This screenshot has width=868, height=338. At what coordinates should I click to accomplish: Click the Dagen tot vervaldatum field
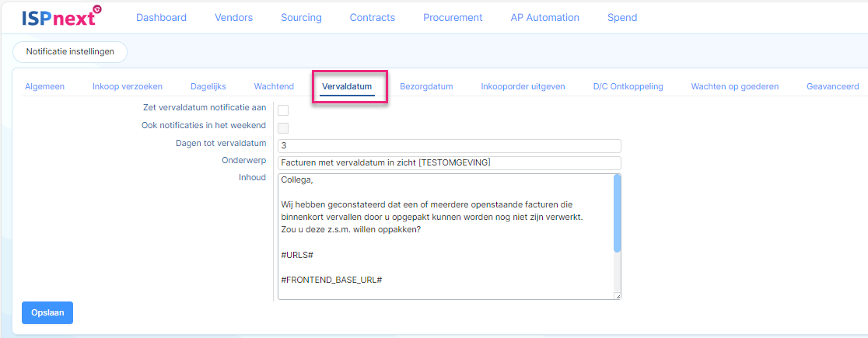coord(450,146)
